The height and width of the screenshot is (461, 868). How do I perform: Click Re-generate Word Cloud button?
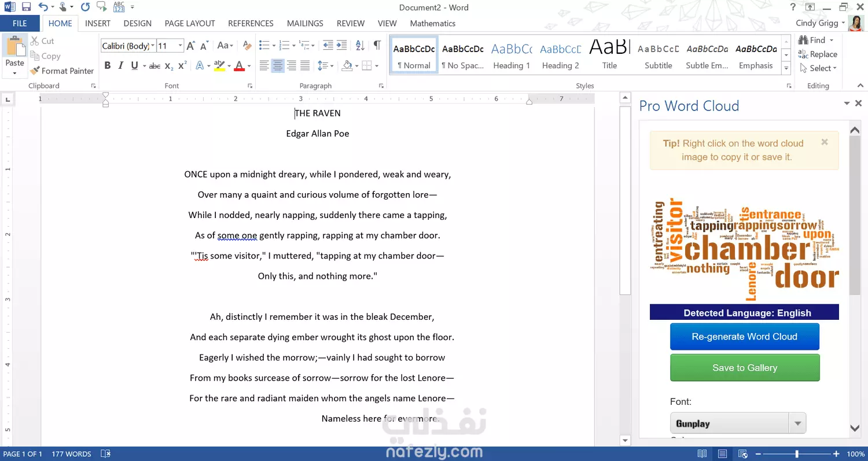[745, 337]
